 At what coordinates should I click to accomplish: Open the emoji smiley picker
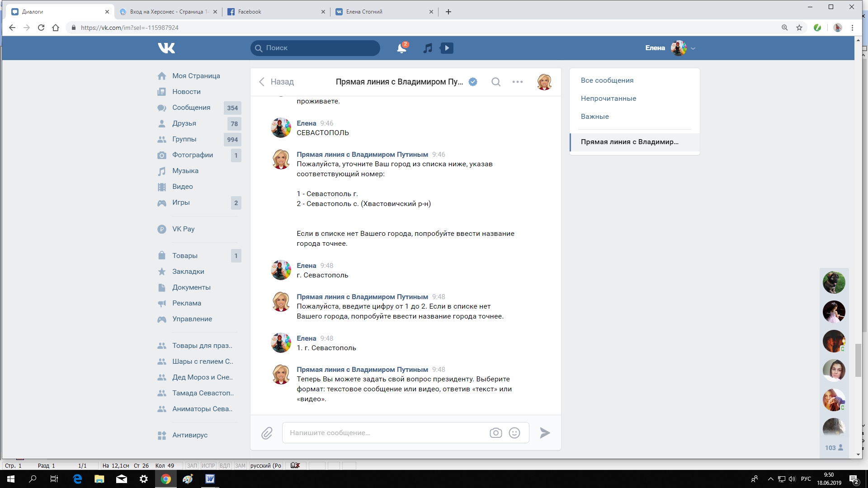pyautogui.click(x=514, y=433)
